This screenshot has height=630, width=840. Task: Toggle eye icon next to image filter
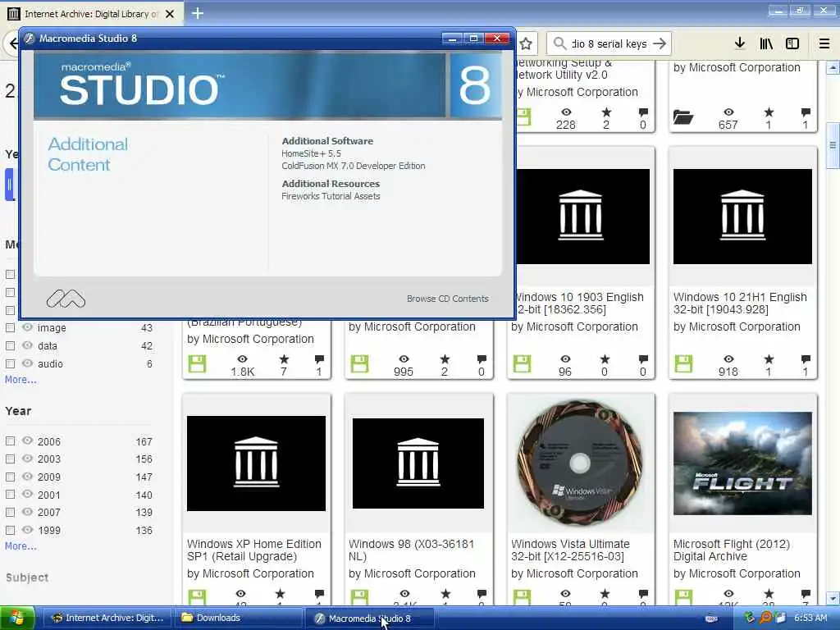[x=27, y=327]
